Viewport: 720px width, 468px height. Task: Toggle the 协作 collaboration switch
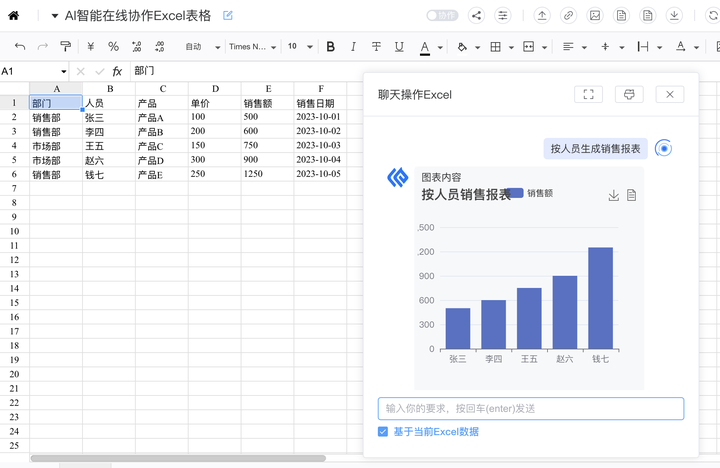pyautogui.click(x=442, y=16)
